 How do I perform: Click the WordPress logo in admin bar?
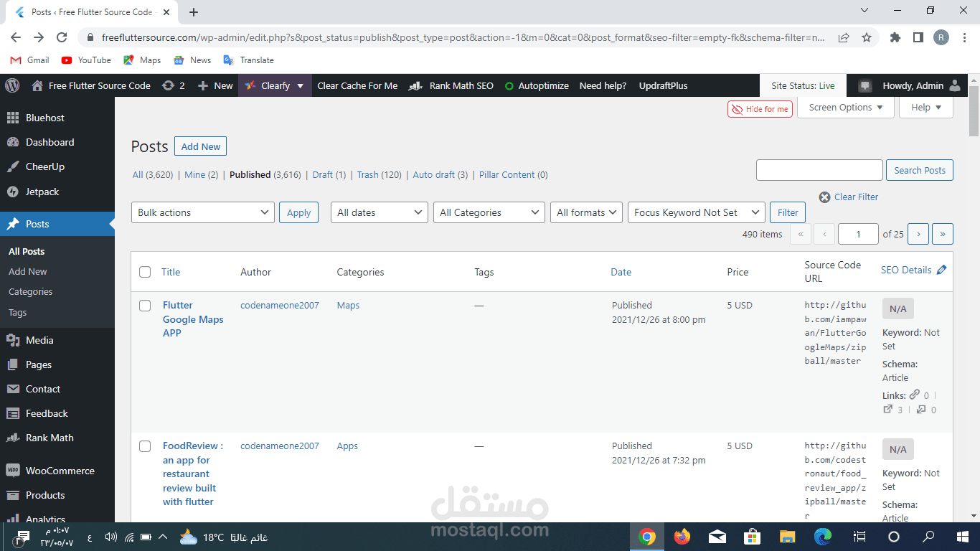point(12,85)
